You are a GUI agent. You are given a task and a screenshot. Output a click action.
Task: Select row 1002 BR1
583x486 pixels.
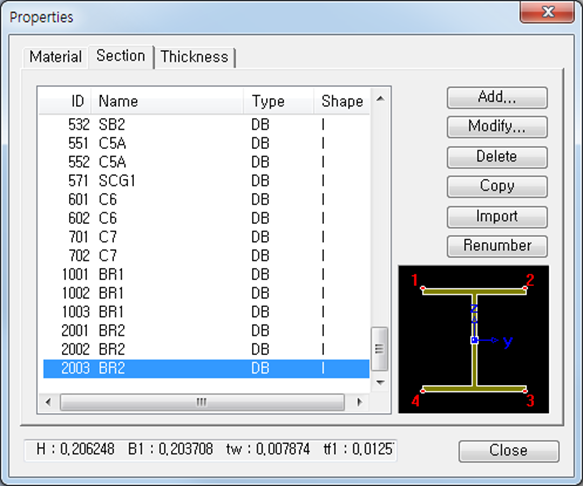click(206, 293)
